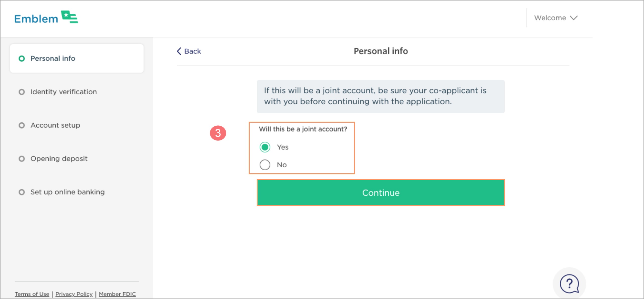
Task: Open the Welcome user menu
Action: tap(550, 18)
